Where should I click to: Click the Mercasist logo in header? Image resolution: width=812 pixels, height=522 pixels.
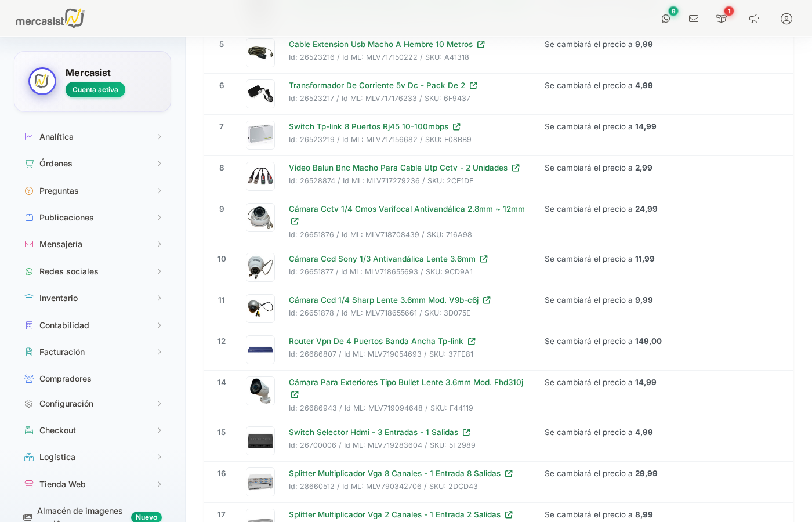point(50,19)
